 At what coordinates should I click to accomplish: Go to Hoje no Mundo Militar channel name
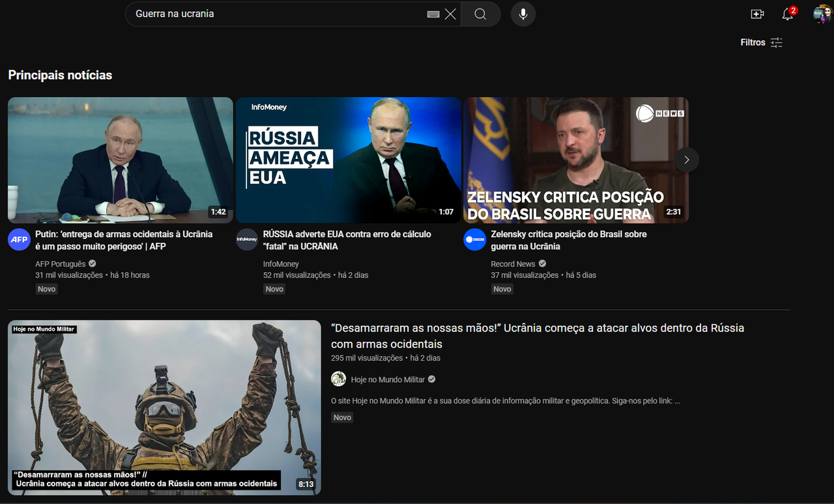coord(388,380)
